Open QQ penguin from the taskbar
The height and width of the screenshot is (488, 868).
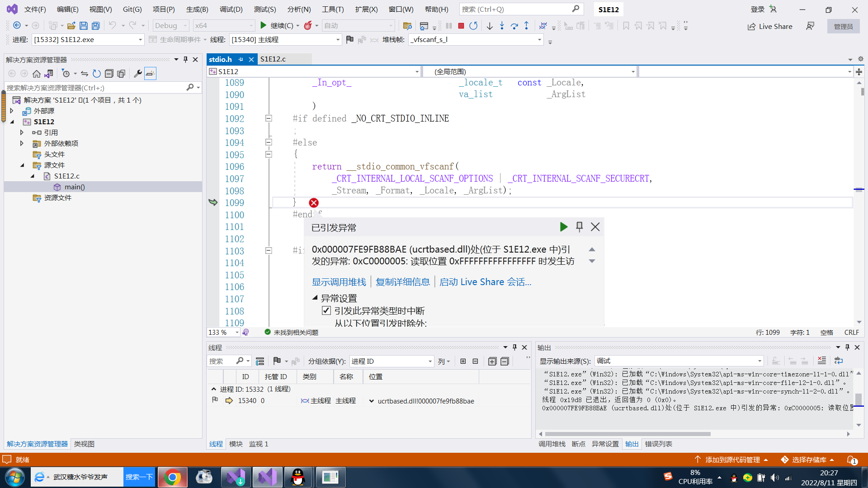298,477
